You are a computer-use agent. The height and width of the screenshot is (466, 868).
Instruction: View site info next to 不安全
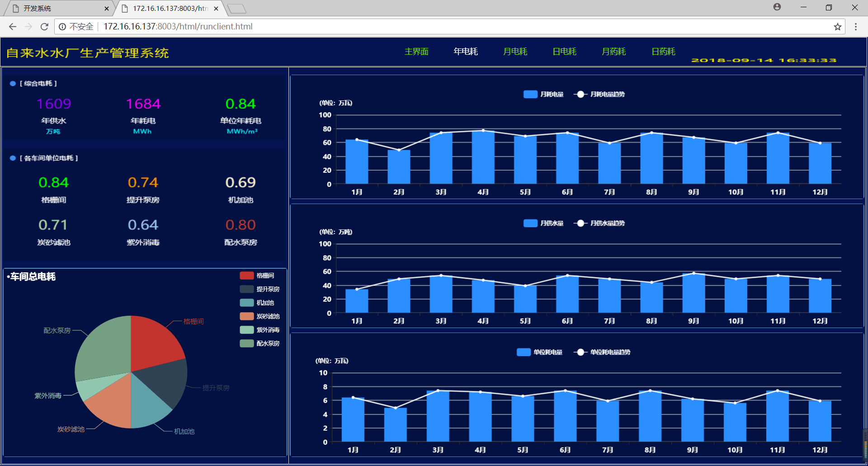click(62, 27)
